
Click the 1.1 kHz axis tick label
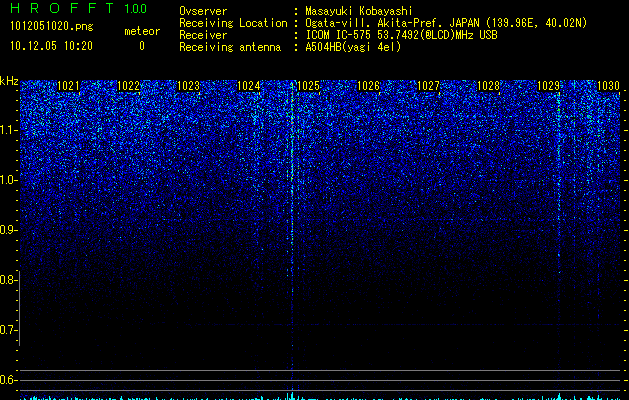[8, 130]
